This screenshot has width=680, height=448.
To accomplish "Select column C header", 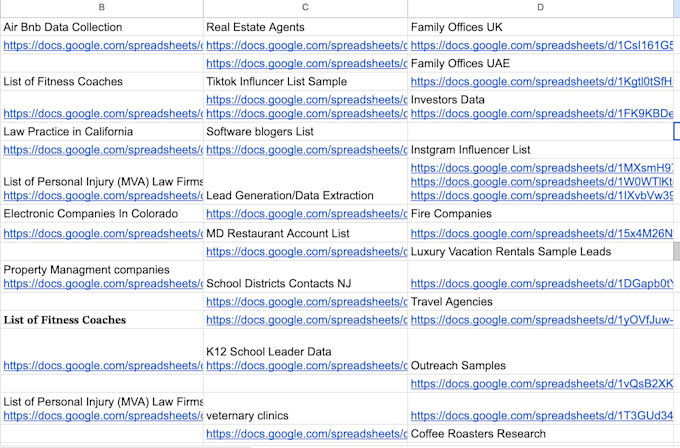I will (305, 7).
